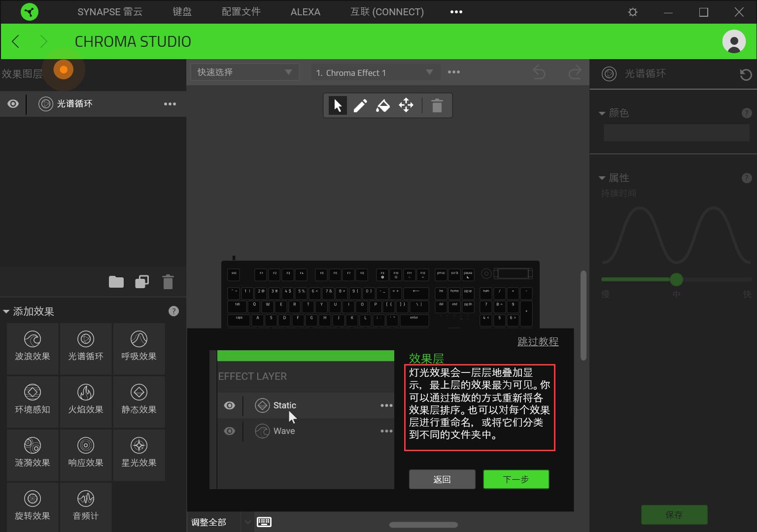The height and width of the screenshot is (532, 757).
Task: Collapse the 添加效果 section
Action: coord(6,311)
